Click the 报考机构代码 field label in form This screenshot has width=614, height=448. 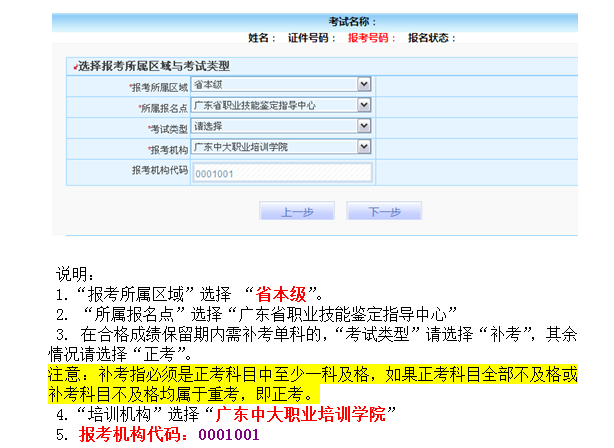[160, 170]
